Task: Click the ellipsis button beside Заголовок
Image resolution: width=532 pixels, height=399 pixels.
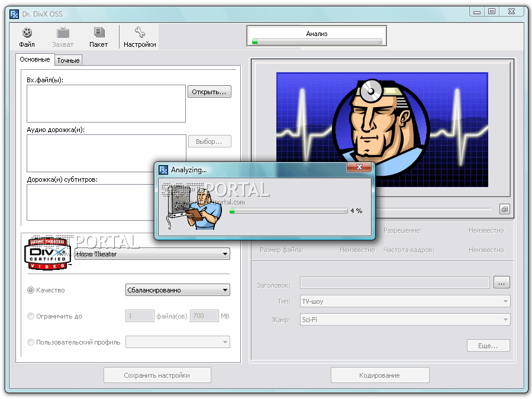Action: [x=501, y=282]
